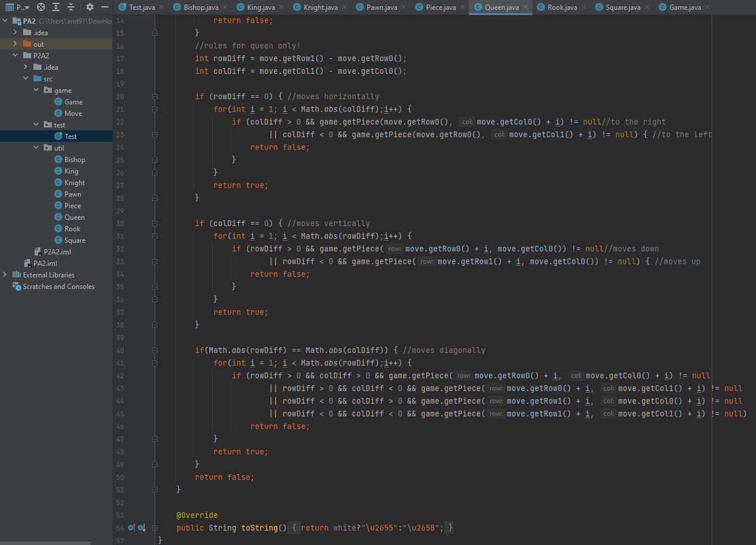Click the Collapse All icon in Project toolbar

click(x=70, y=7)
